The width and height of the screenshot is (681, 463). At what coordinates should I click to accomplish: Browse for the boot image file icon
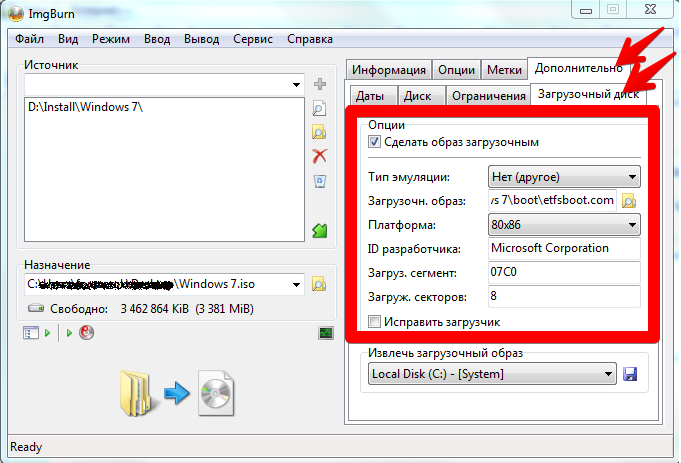[x=629, y=201]
